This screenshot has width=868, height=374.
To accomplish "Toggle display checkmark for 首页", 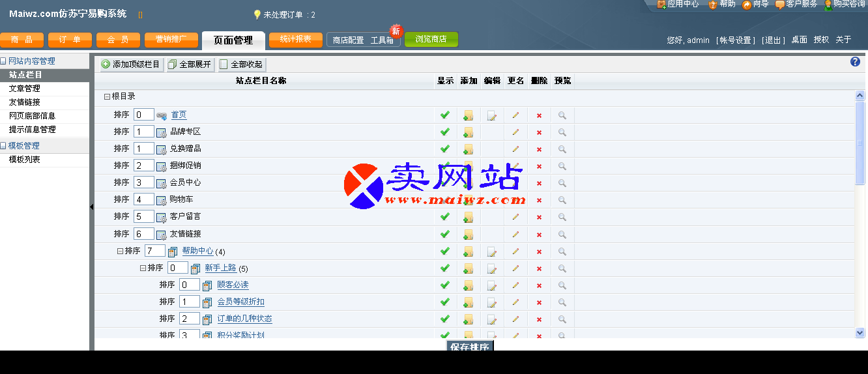I will (445, 115).
